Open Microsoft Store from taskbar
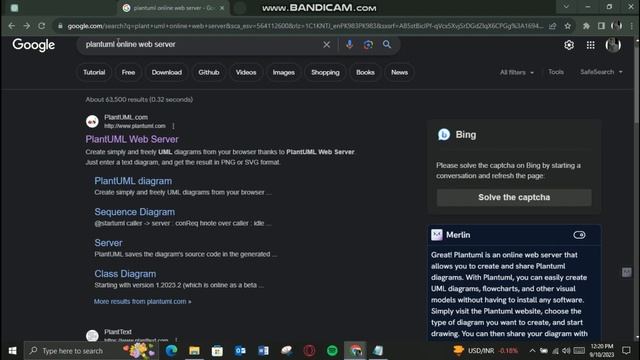The height and width of the screenshot is (360, 640). click(217, 351)
